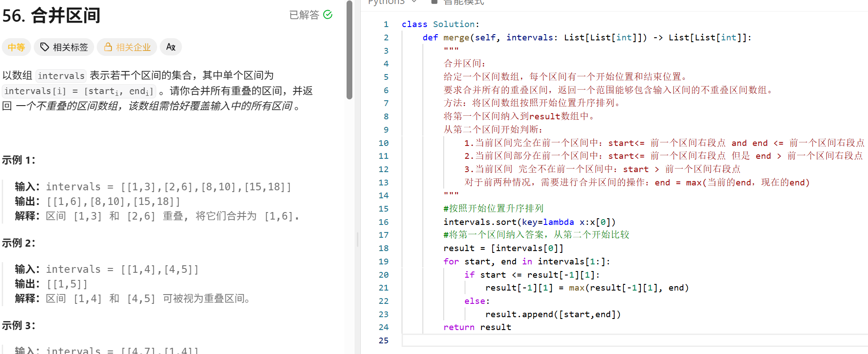The image size is (868, 354).
Task: Place cursor in empty line 25 of editor
Action: coord(635,340)
